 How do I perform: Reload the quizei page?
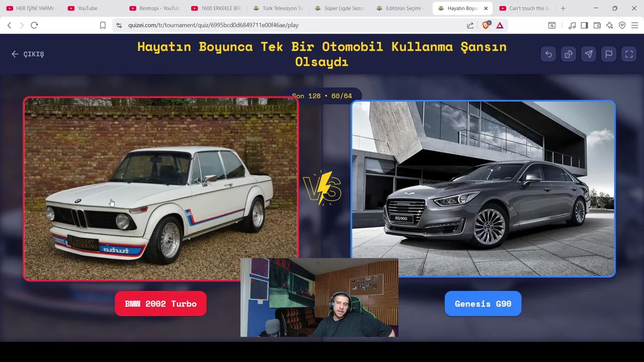click(x=34, y=25)
